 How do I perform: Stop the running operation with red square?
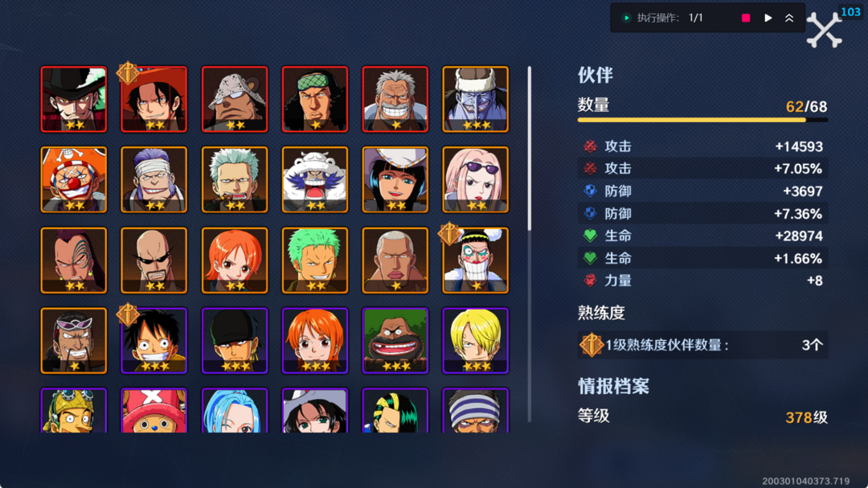[746, 18]
